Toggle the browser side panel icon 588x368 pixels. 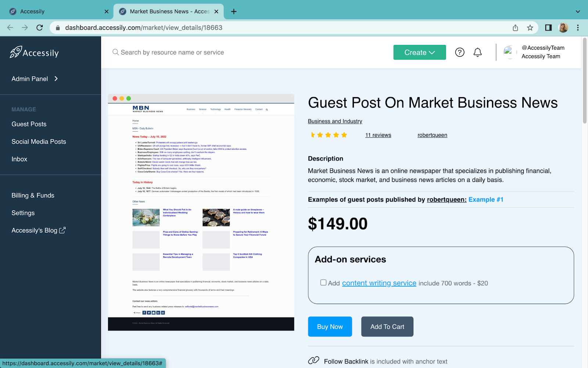548,28
